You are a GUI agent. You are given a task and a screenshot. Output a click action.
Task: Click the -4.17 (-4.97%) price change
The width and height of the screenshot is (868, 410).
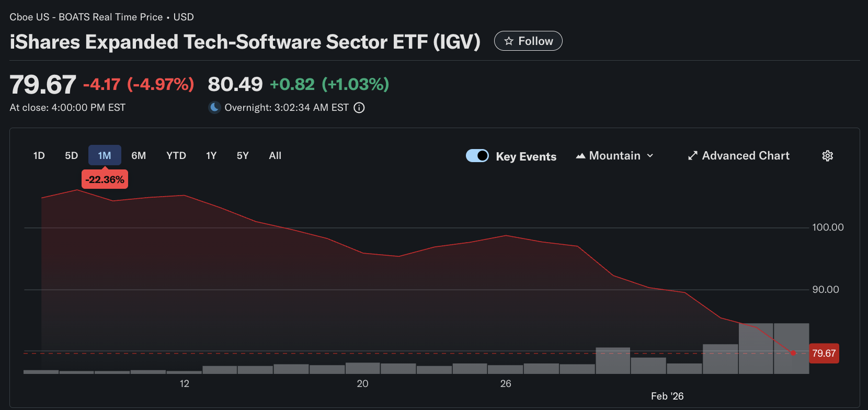tap(139, 84)
